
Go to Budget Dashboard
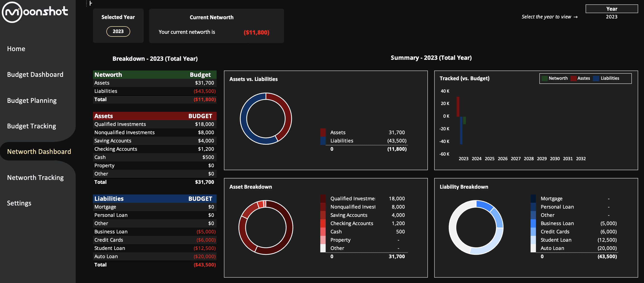pos(35,74)
